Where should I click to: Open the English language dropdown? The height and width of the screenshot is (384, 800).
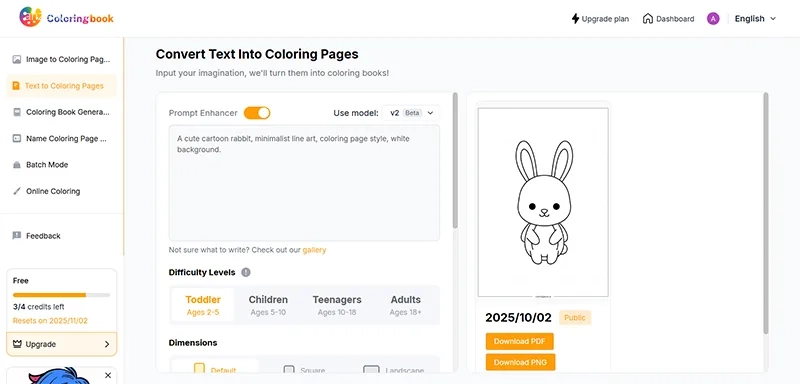point(755,19)
